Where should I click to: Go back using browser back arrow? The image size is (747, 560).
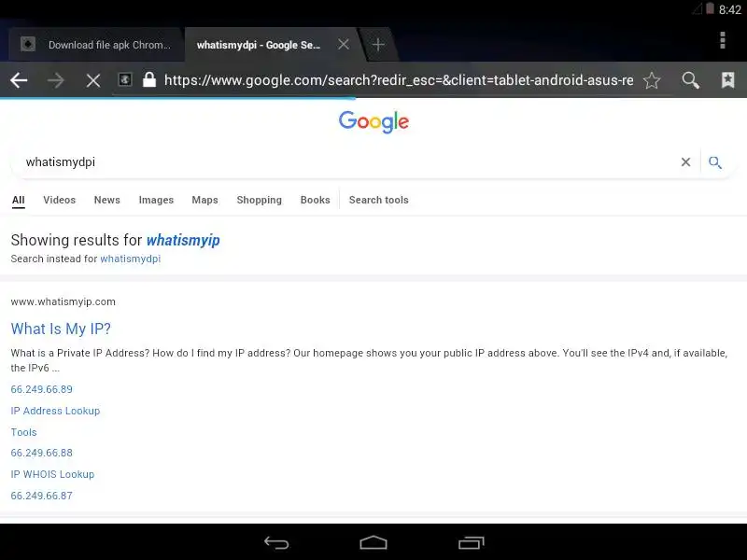[x=19, y=80]
